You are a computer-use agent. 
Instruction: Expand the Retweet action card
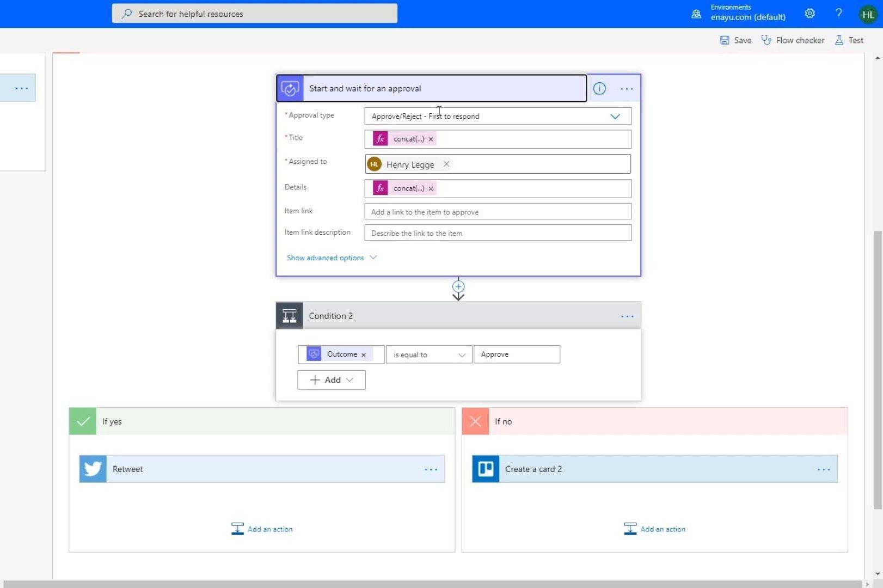(x=262, y=469)
